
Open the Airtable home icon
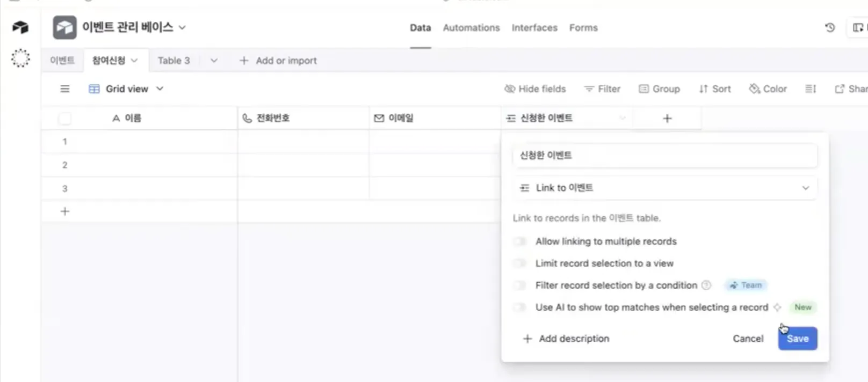click(x=20, y=27)
